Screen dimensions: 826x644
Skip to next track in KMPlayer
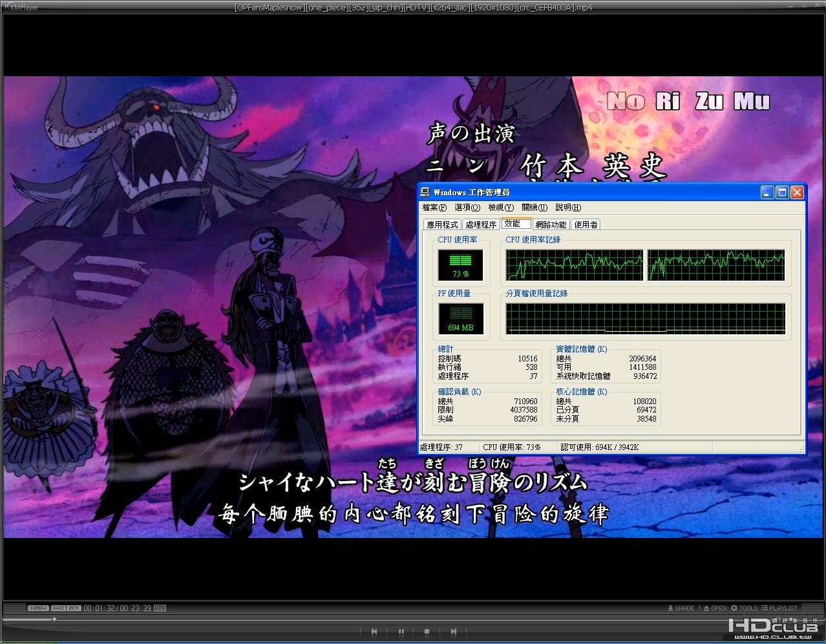pyautogui.click(x=454, y=631)
